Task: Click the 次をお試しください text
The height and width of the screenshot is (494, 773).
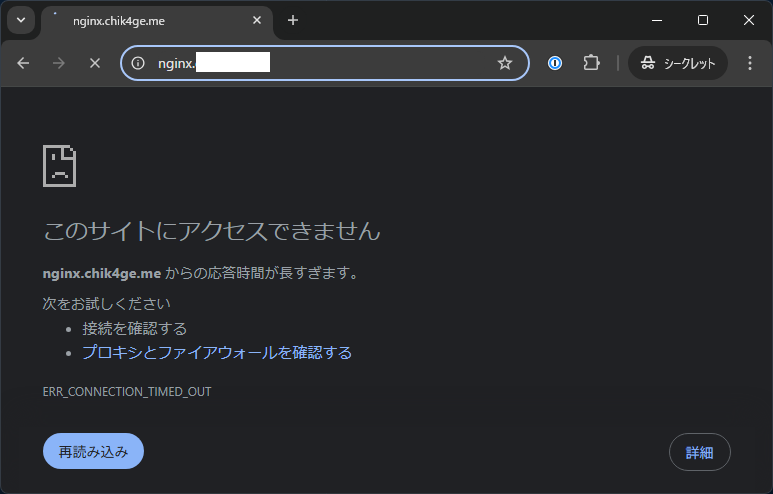Action: (106, 304)
